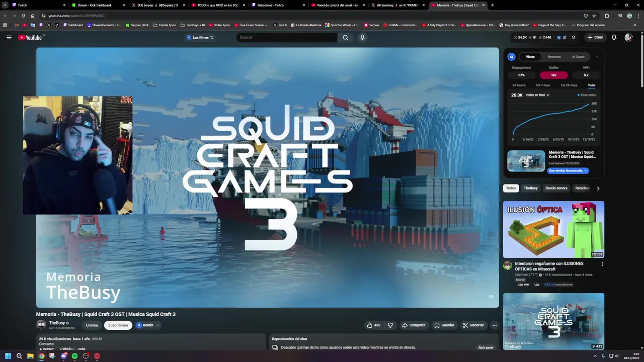Click the Suscribirme button
Viewport: 644px width, 362px height.
click(x=118, y=325)
